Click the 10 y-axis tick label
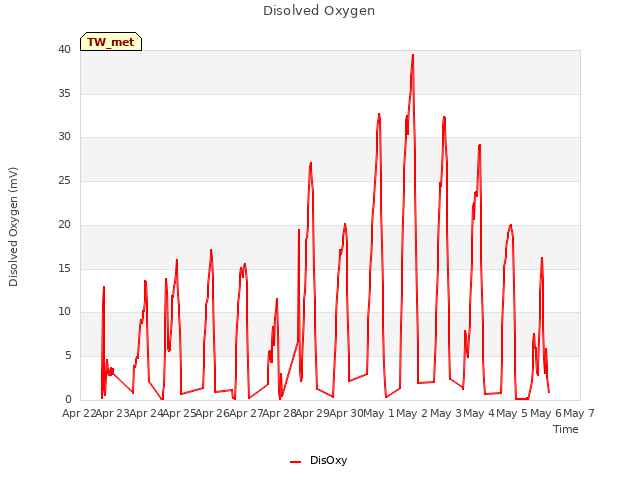The height and width of the screenshot is (480, 640). [64, 312]
